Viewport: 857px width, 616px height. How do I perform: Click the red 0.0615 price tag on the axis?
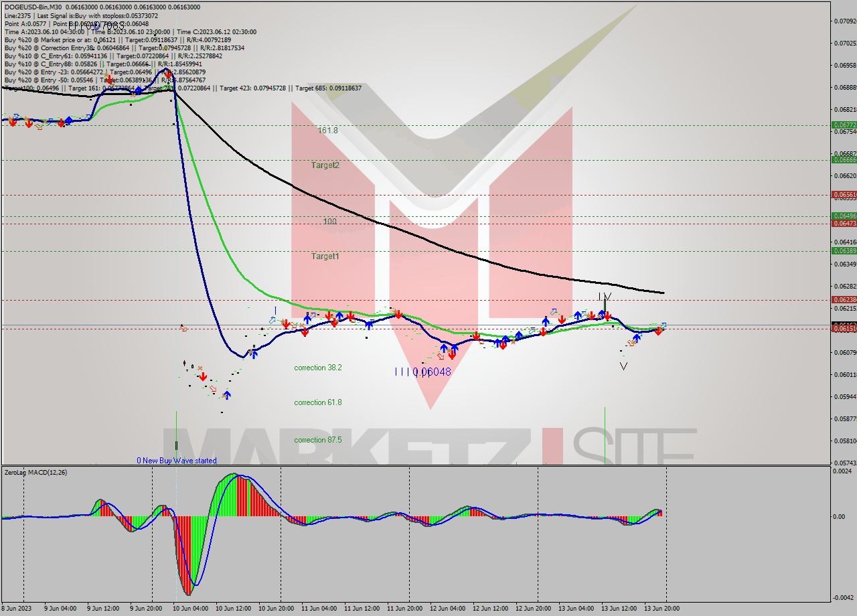coord(844,328)
